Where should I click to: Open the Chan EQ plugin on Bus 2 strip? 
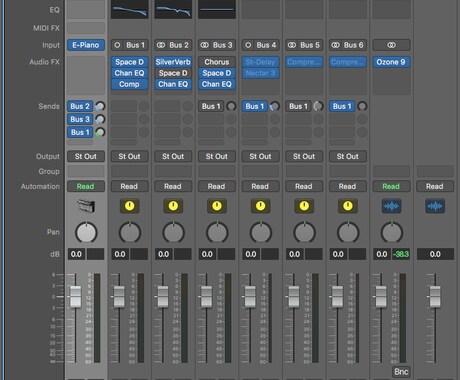point(173,84)
